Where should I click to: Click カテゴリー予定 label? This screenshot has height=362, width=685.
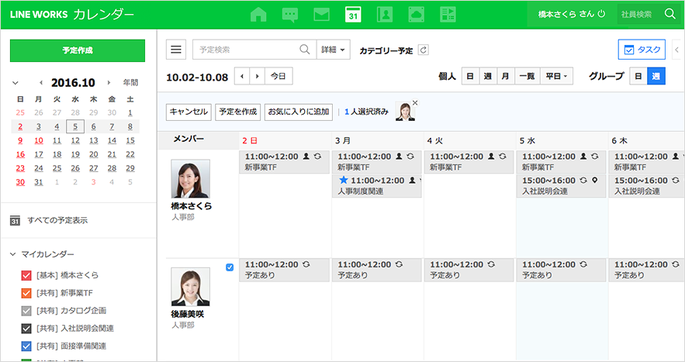386,50
